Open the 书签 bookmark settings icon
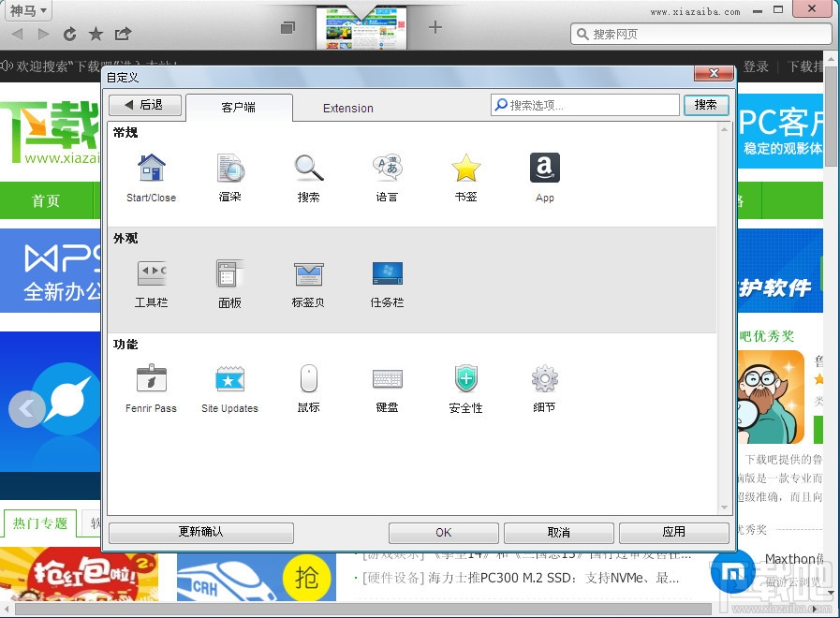The width and height of the screenshot is (840, 618). point(465,171)
